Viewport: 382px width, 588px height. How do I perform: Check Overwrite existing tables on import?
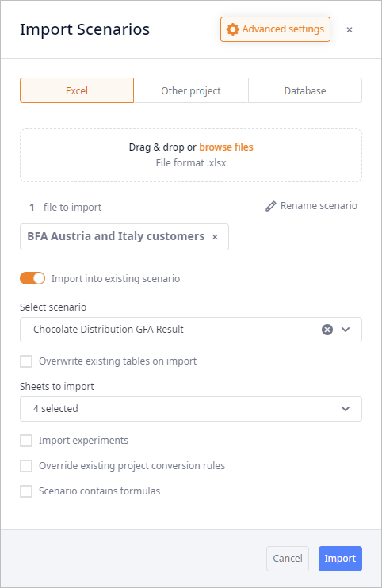(x=26, y=361)
